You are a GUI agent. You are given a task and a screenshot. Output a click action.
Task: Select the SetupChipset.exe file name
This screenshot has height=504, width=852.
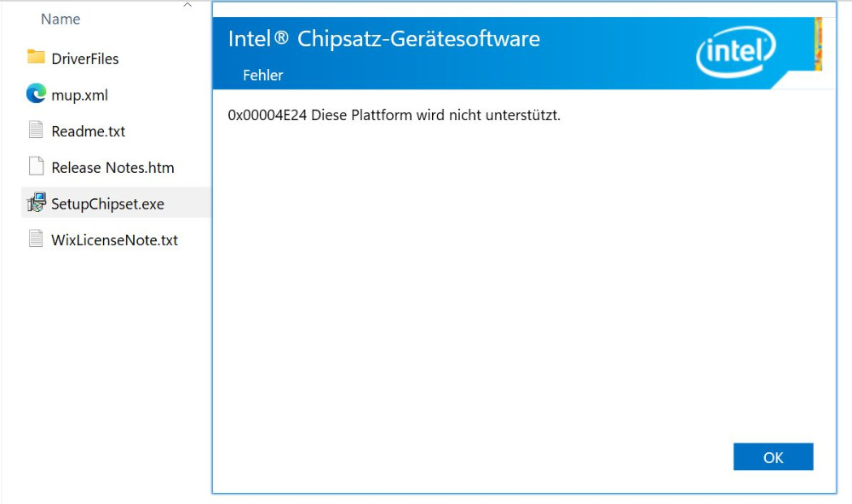point(107,204)
